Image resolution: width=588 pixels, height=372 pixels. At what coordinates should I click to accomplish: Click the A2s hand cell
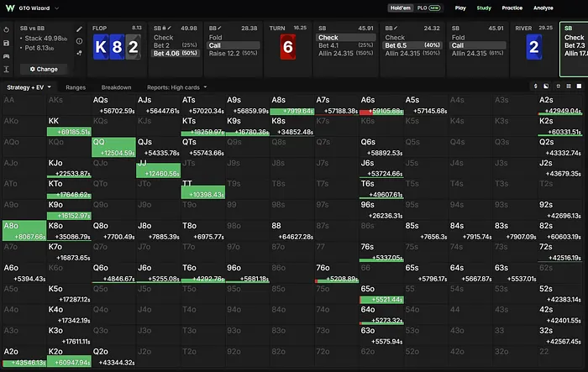tap(560, 105)
